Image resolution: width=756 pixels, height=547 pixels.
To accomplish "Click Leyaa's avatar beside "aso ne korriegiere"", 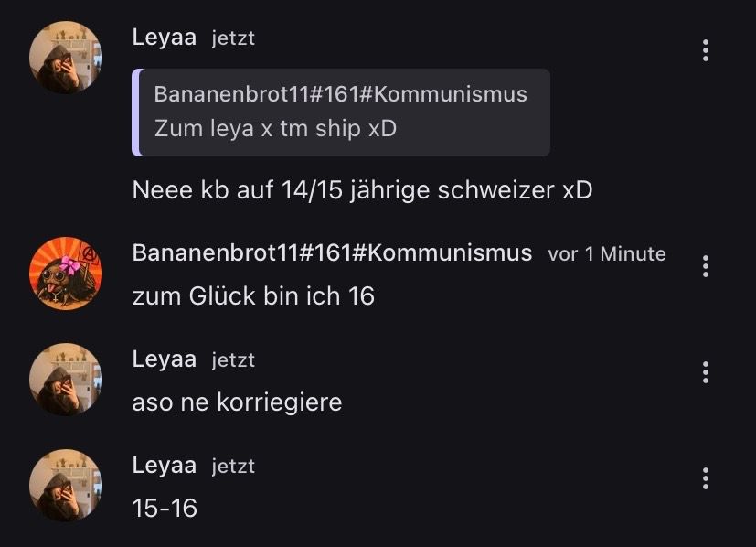I will pyautogui.click(x=66, y=379).
